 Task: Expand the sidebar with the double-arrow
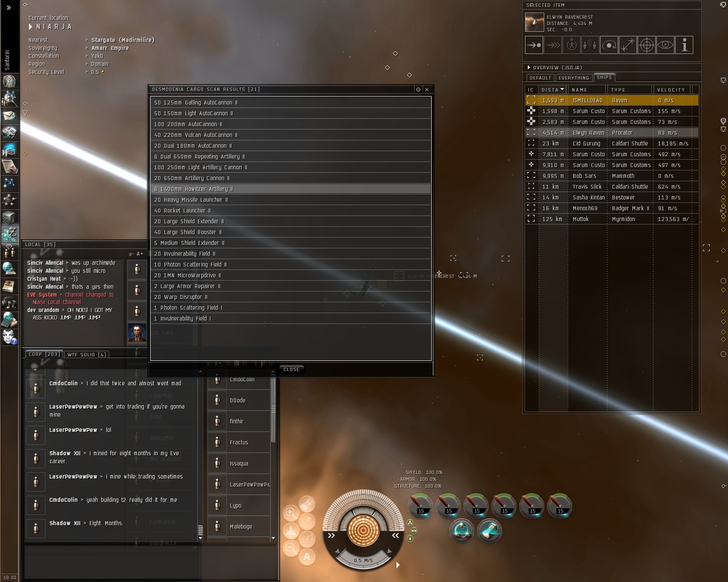[x=9, y=8]
